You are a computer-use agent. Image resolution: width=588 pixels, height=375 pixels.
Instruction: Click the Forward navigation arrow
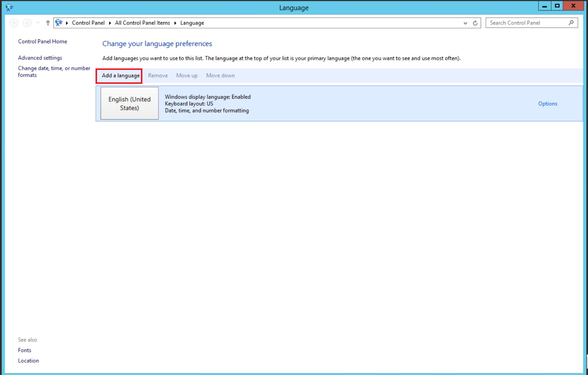(27, 23)
